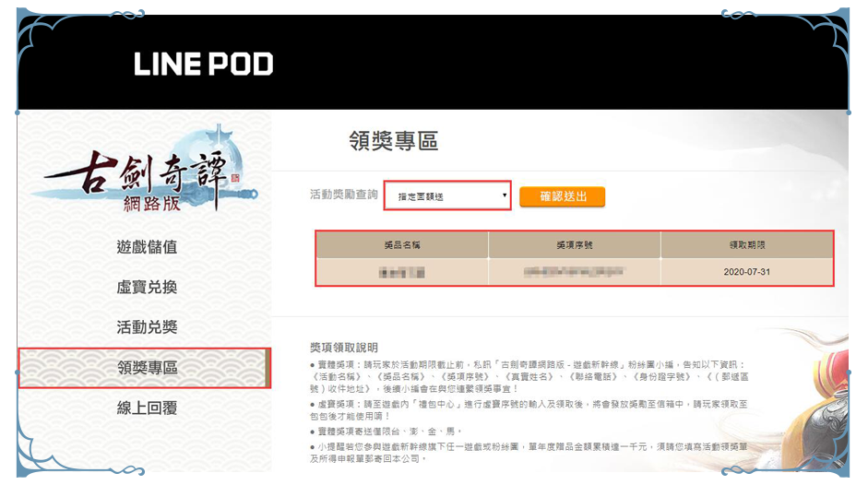Click the orange 確認送出 button
Viewport: 868px width, 485px height.
(563, 196)
